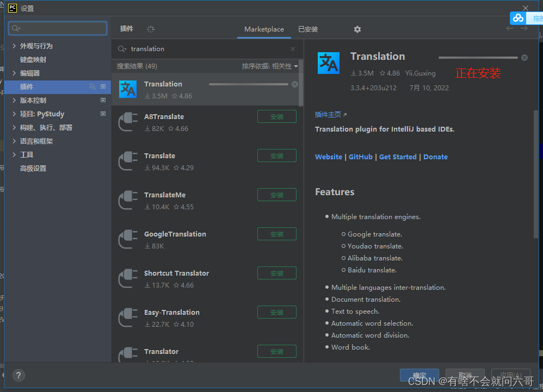The width and height of the screenshot is (543, 392).
Task: Select 键盘映射 in the settings tree
Action: (33, 59)
